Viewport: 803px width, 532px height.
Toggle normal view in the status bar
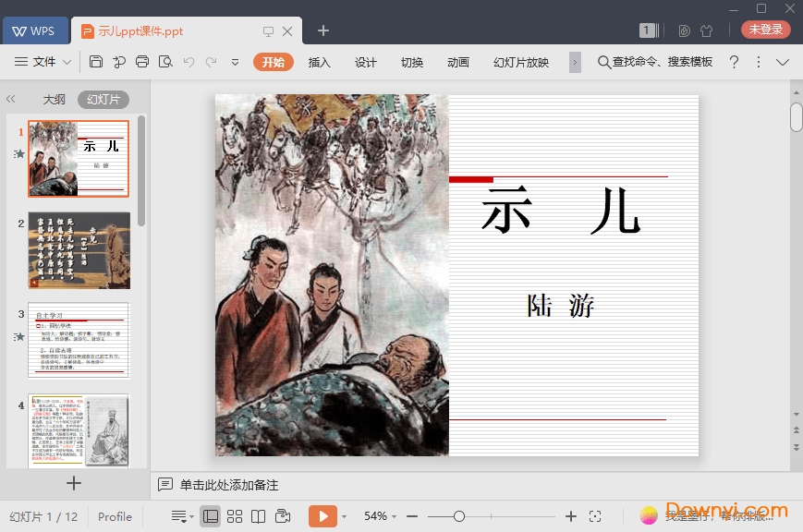pos(211,516)
